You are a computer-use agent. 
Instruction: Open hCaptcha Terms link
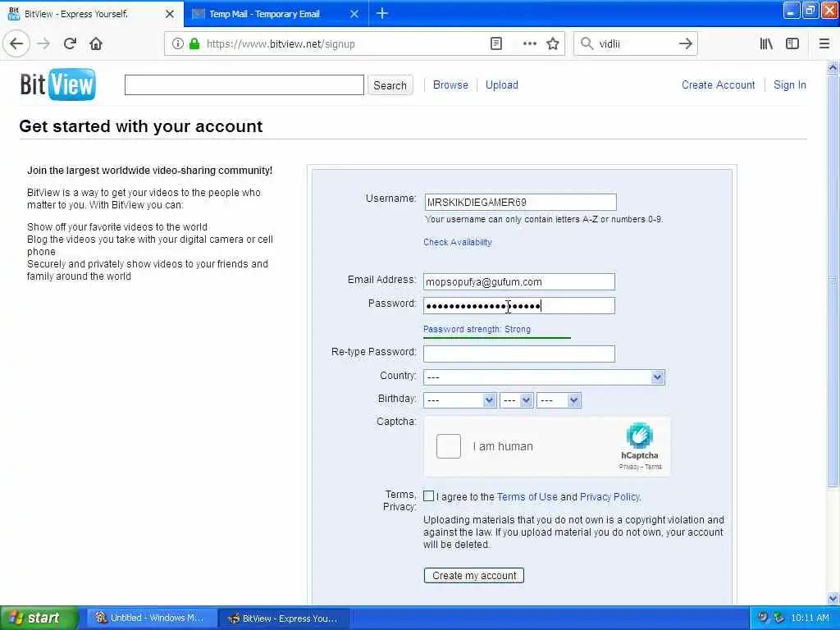click(654, 467)
